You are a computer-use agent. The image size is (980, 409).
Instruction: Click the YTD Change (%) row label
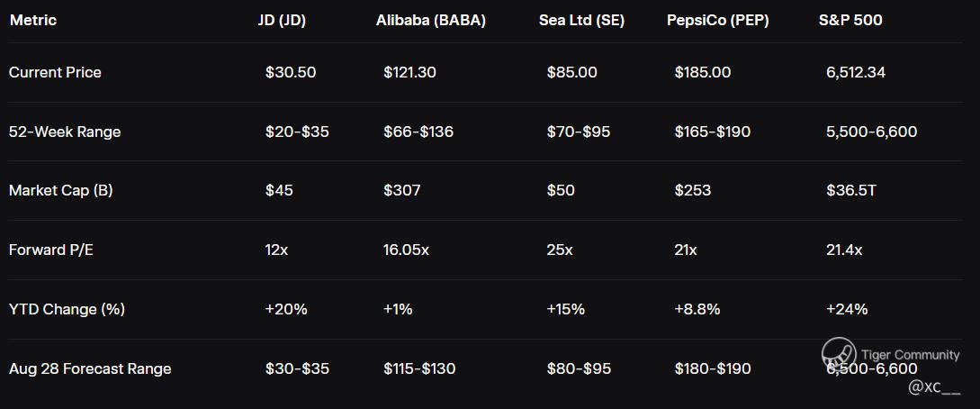[67, 309]
